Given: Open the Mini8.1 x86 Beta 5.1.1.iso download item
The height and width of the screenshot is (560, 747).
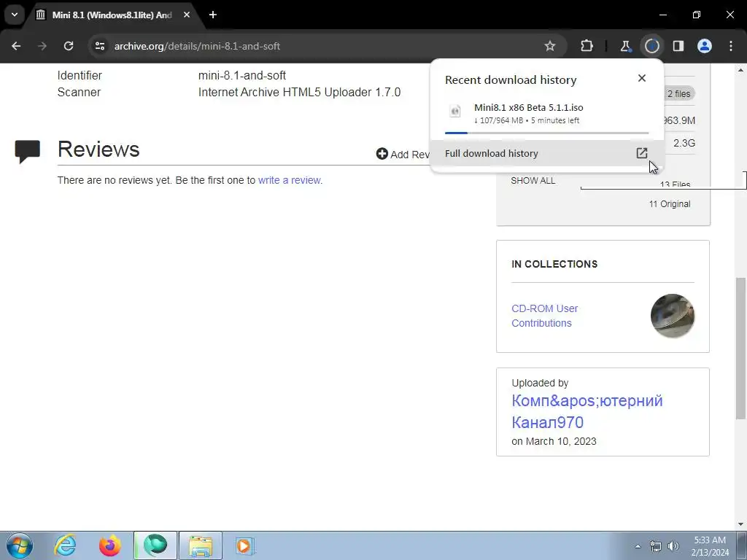Looking at the screenshot, I should 546,114.
